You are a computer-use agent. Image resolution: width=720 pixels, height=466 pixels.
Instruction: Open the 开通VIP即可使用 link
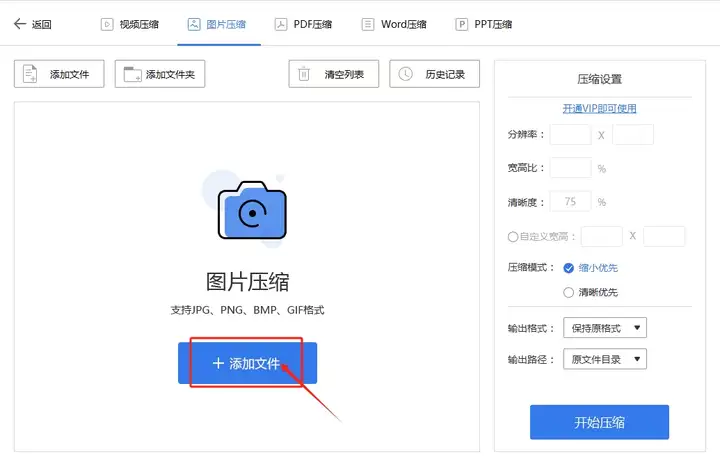pos(599,108)
